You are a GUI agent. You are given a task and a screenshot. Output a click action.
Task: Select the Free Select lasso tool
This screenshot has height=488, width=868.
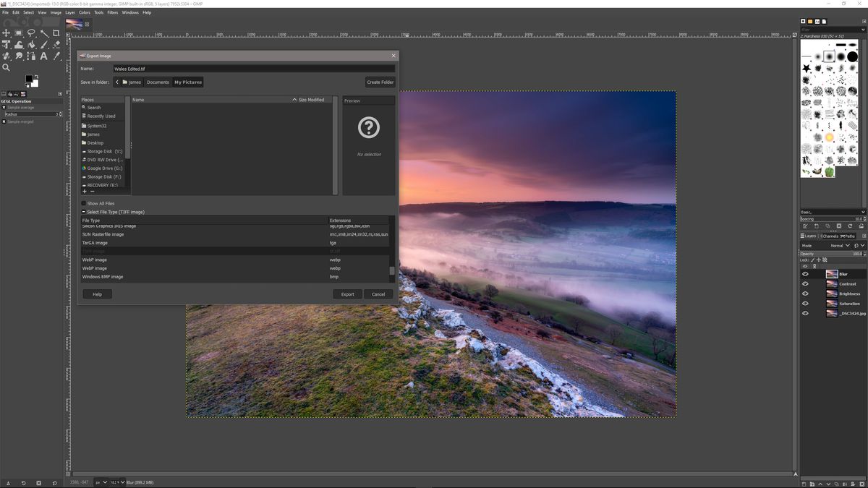tap(32, 33)
